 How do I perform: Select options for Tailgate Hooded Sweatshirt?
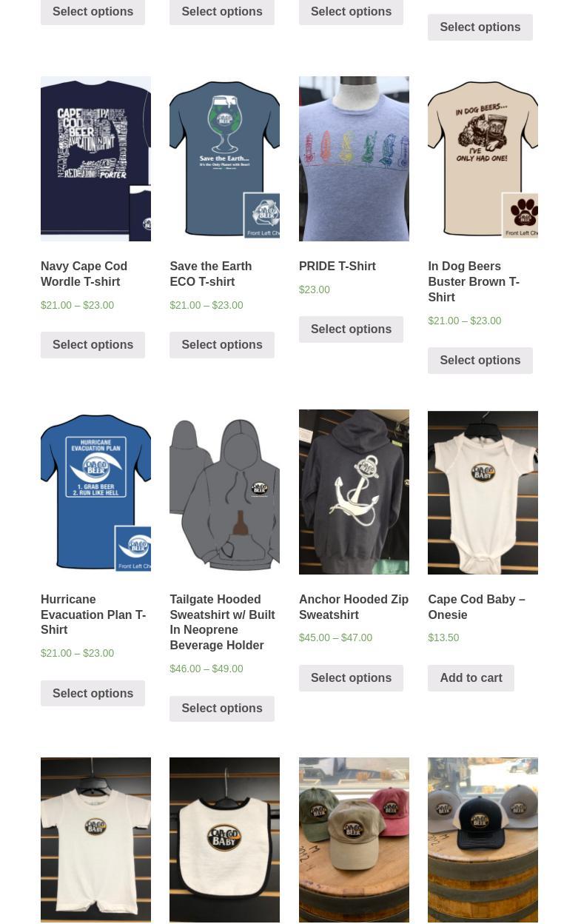[x=222, y=709]
